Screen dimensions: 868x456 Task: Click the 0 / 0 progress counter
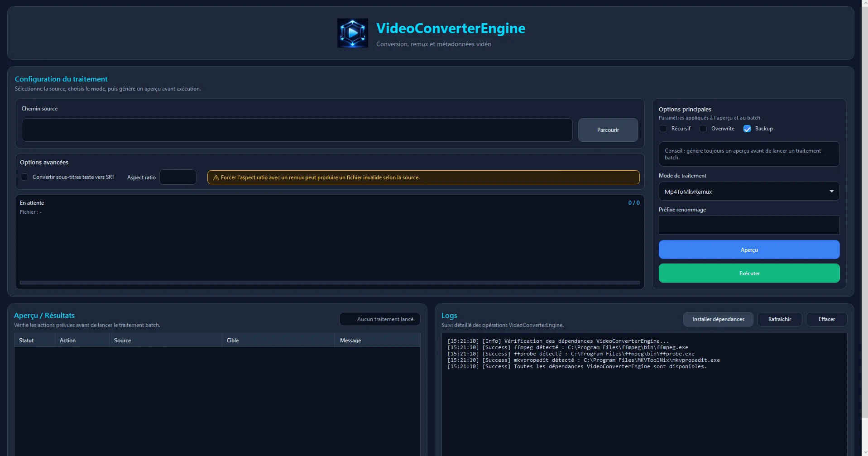coord(634,203)
